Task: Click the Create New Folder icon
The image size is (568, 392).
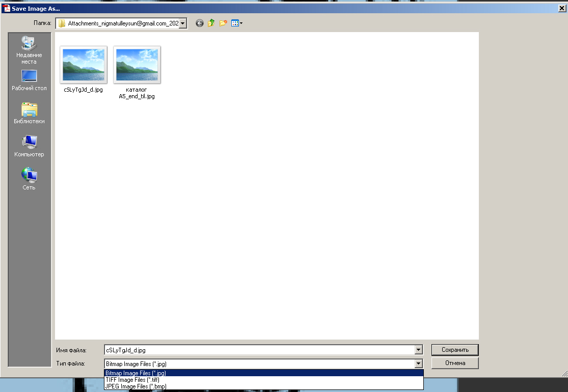Action: [223, 23]
